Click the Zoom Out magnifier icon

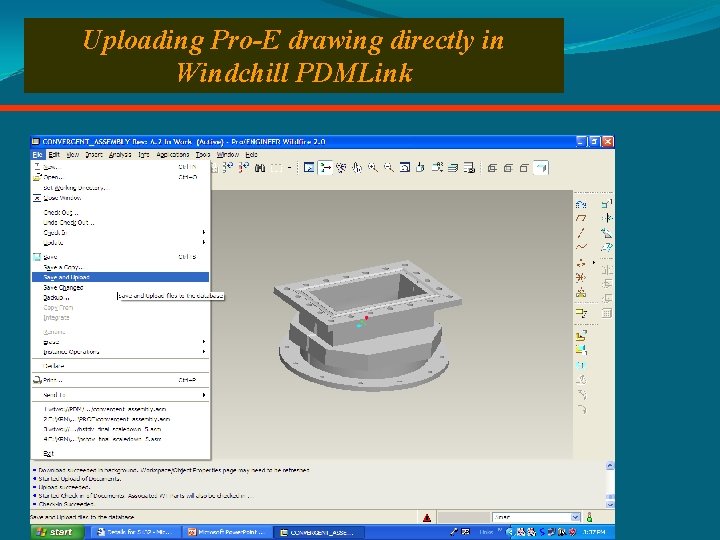[388, 168]
